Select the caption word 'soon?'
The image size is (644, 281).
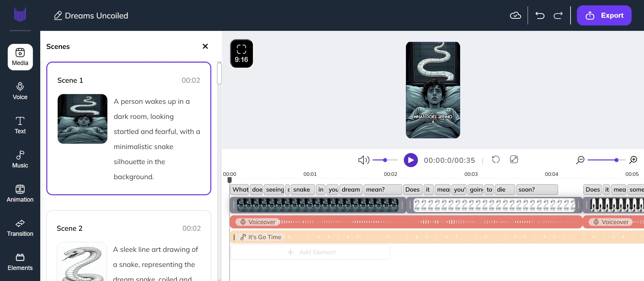coord(537,190)
